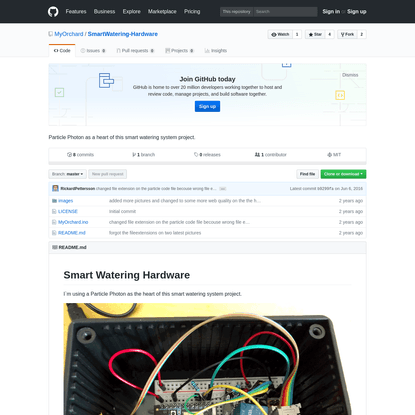
Task: Click the blue Sign up banner button
Action: pos(207,106)
